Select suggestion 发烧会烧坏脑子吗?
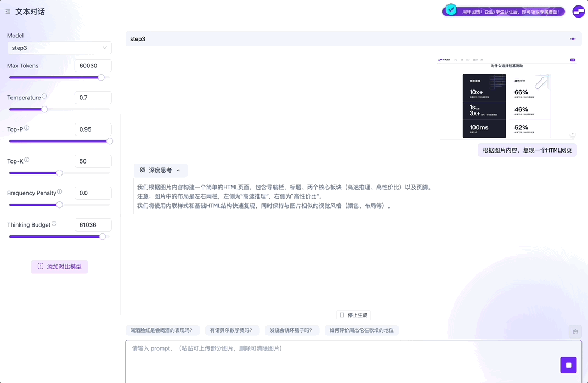588x383 pixels. point(291,330)
